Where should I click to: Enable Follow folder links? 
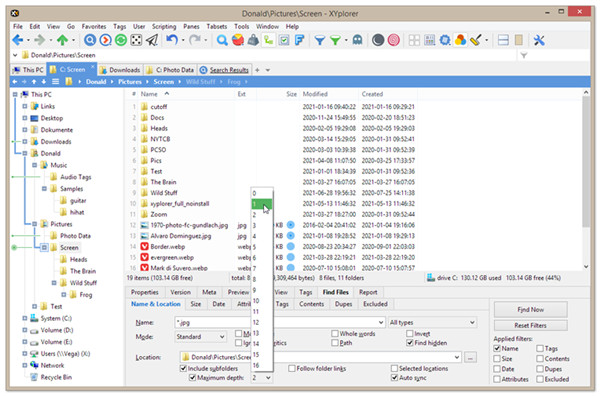pos(292,368)
